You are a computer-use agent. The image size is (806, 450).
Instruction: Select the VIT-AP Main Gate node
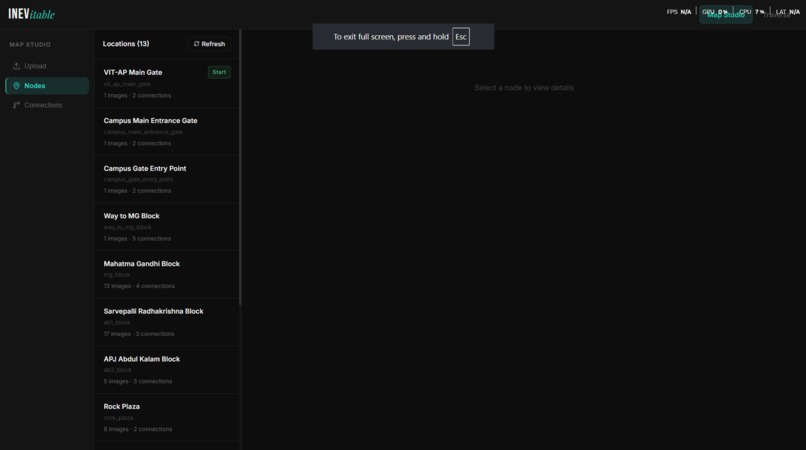(x=167, y=83)
